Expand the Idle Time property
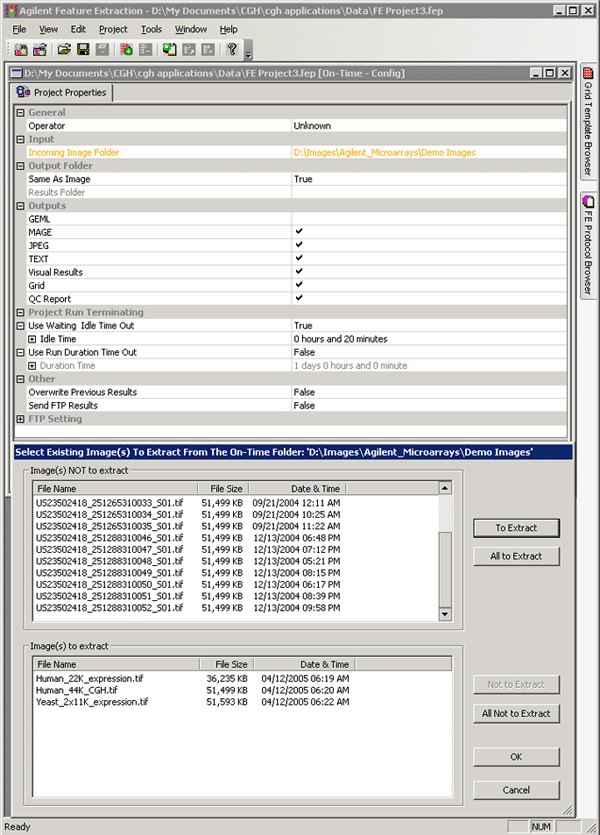Screen dimensions: 600x835 [32, 339]
